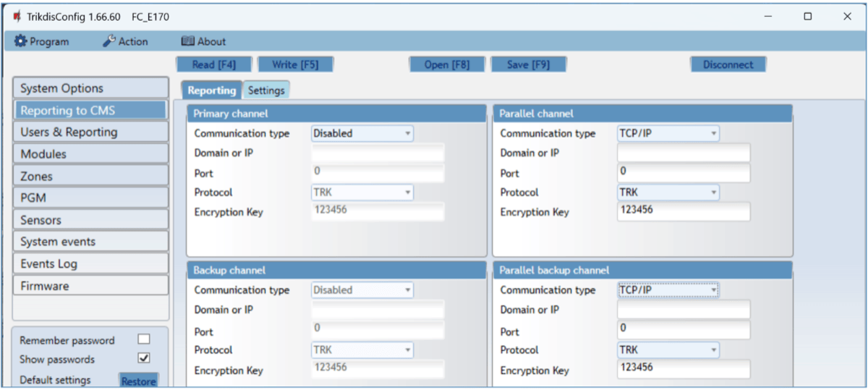Open Parallel backup channel Protocol dropdown
The image size is (868, 390).
668,350
